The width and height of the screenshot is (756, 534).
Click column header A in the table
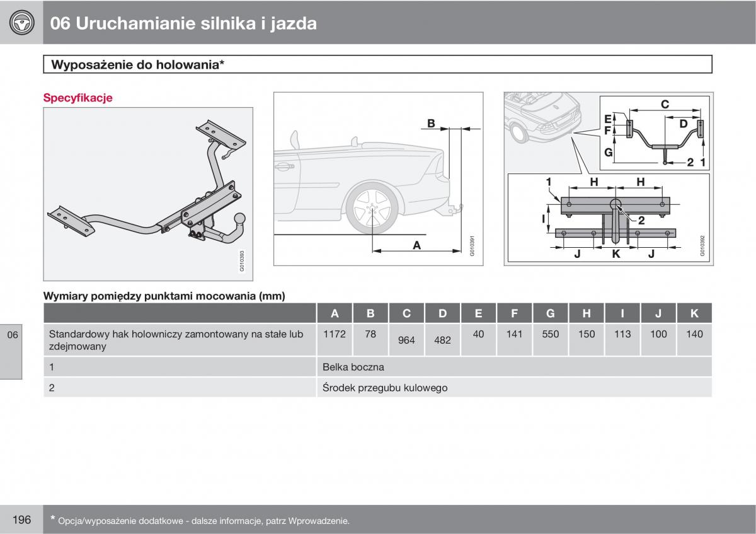335,313
